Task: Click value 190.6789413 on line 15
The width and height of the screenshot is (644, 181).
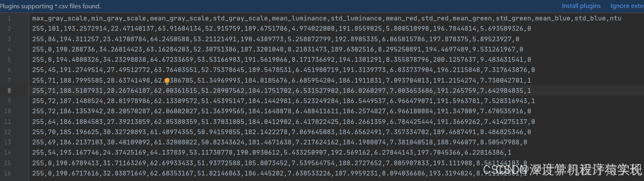Action: (x=77, y=163)
